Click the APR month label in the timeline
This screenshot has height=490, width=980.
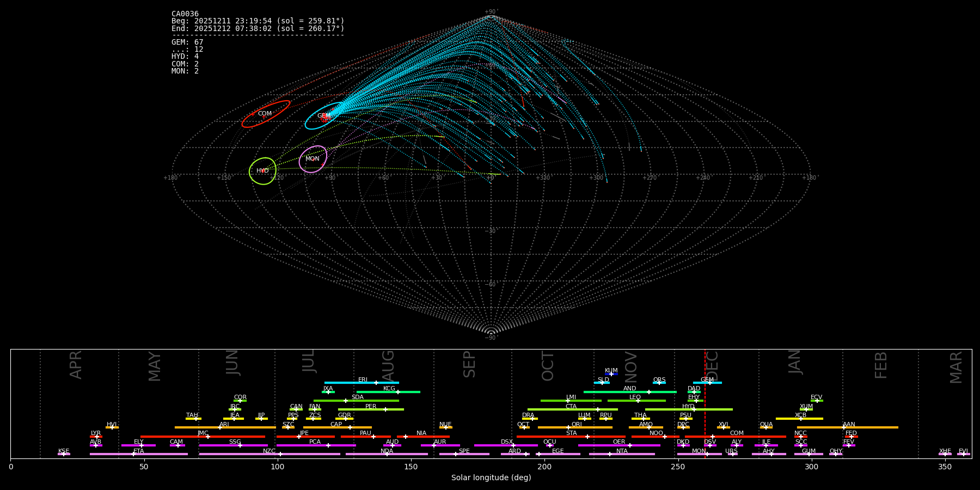[x=76, y=365]
